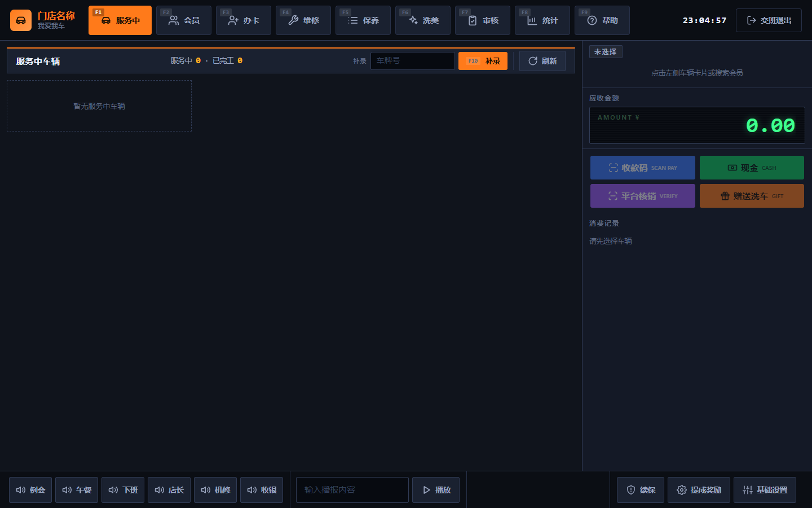Screen dimensions: 812x508
Task: Click the 赠送洗车 gift button
Action: coord(752,196)
